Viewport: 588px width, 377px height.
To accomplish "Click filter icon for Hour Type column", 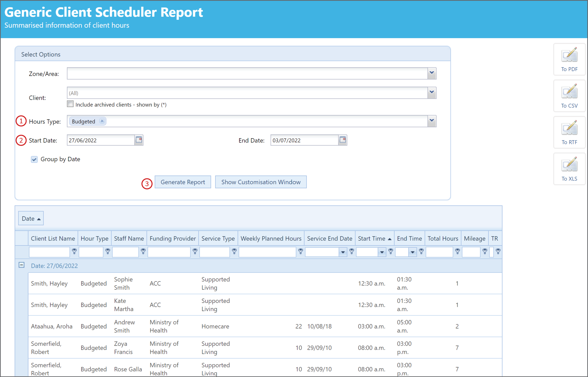I will click(x=108, y=251).
